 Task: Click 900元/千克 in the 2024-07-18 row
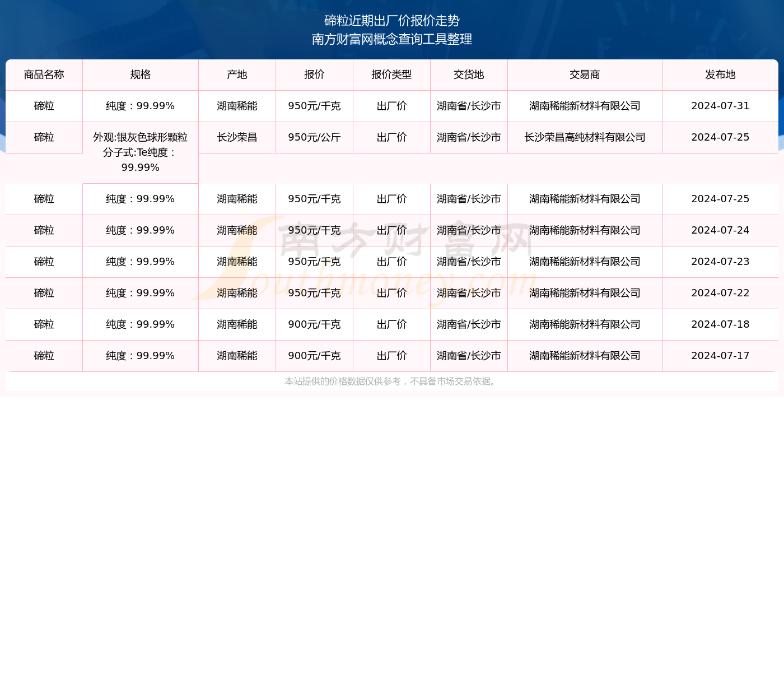pyautogui.click(x=315, y=324)
